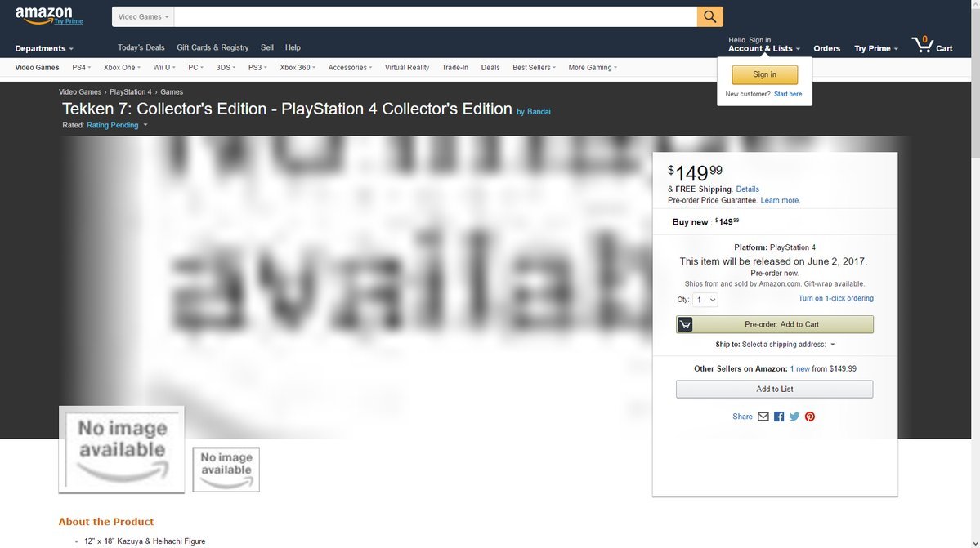Screen dimensions: 980x548
Task: Expand the Rating Pending arrow
Action: pyautogui.click(x=145, y=125)
